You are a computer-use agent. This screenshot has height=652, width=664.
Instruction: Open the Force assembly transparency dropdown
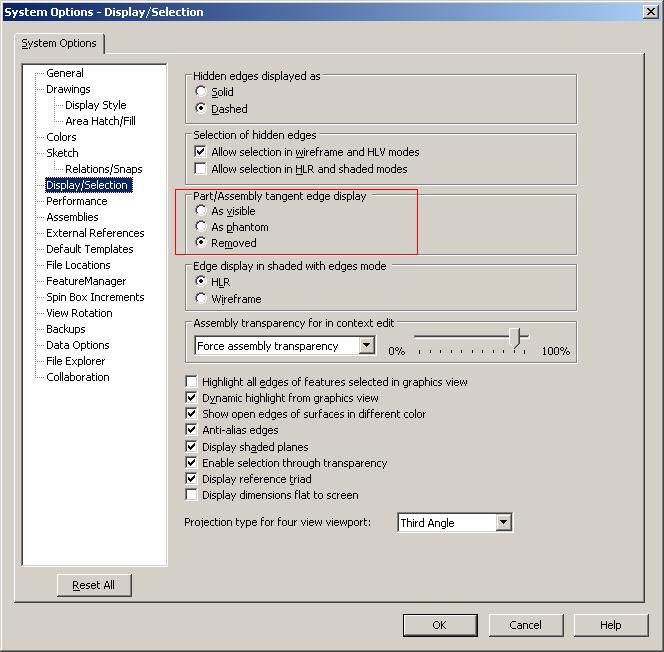click(367, 345)
